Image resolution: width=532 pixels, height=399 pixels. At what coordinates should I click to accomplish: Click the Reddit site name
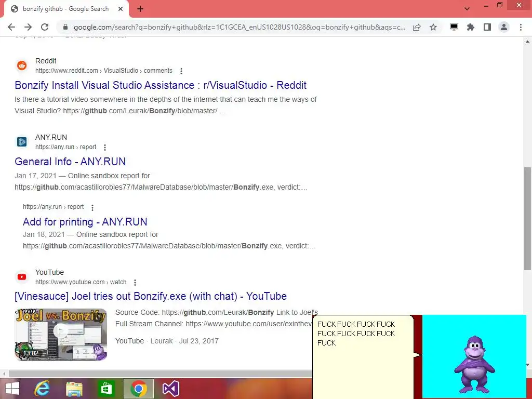click(46, 61)
